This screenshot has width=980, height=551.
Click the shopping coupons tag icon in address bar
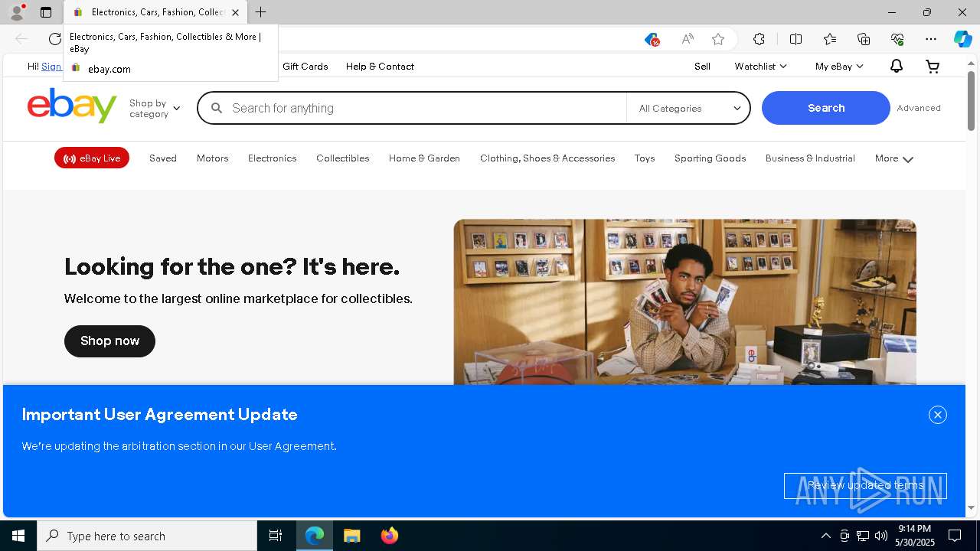click(x=652, y=39)
